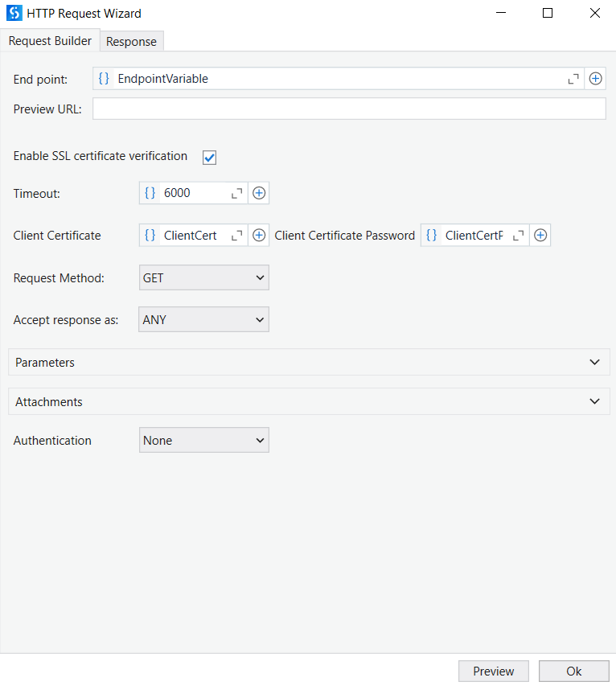Click the plus icon beside End point field
This screenshot has height=690, width=616.
pyautogui.click(x=595, y=79)
